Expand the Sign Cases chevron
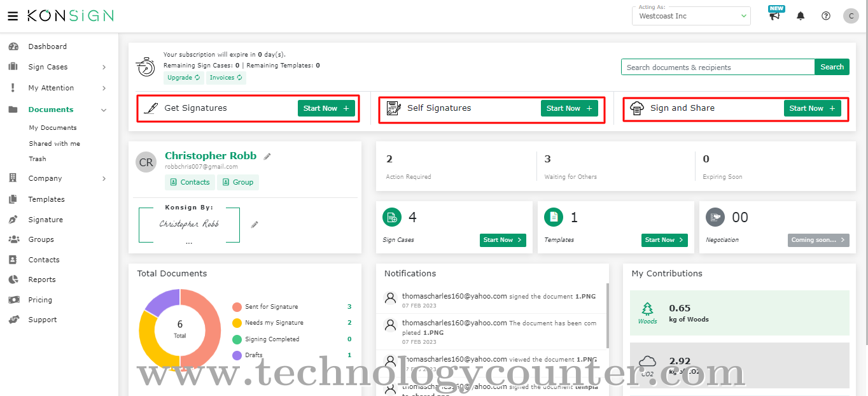Viewport: 868px width, 396px height. coord(104,67)
